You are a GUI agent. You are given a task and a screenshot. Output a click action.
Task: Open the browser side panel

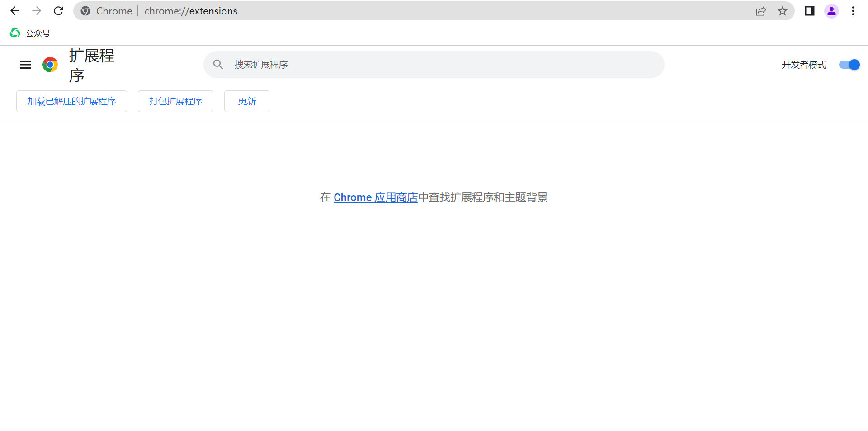pyautogui.click(x=809, y=11)
